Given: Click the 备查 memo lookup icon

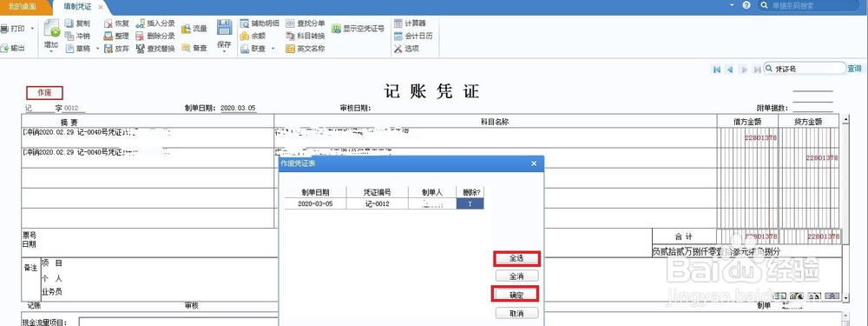Looking at the screenshot, I should 186,48.
